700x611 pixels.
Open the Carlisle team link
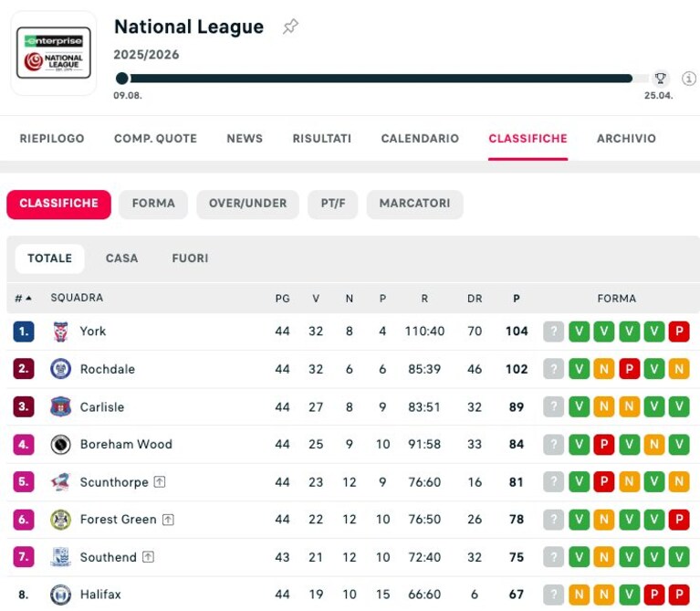pos(102,407)
